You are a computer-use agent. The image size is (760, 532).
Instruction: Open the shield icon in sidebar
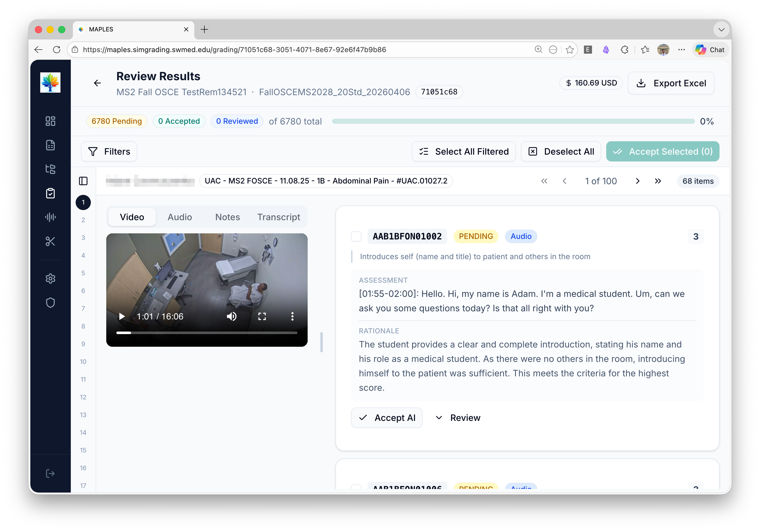point(50,303)
